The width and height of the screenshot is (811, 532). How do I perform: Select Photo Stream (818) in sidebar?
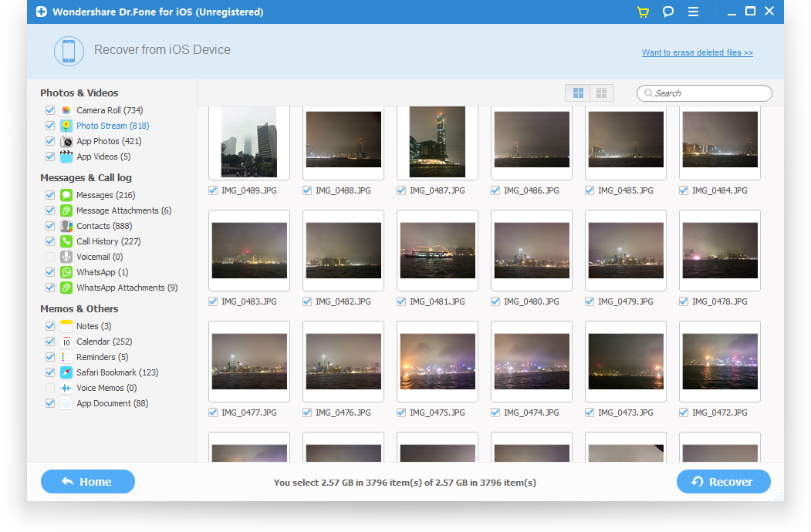tap(113, 126)
